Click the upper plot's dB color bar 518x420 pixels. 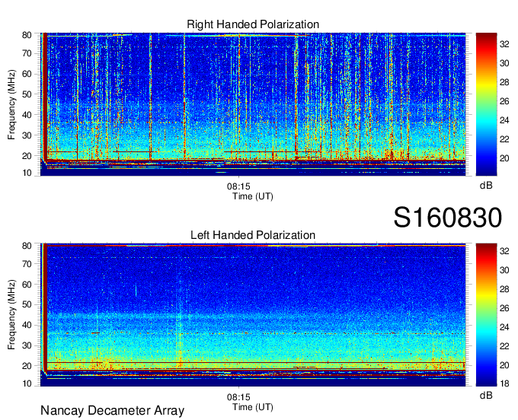(x=486, y=104)
